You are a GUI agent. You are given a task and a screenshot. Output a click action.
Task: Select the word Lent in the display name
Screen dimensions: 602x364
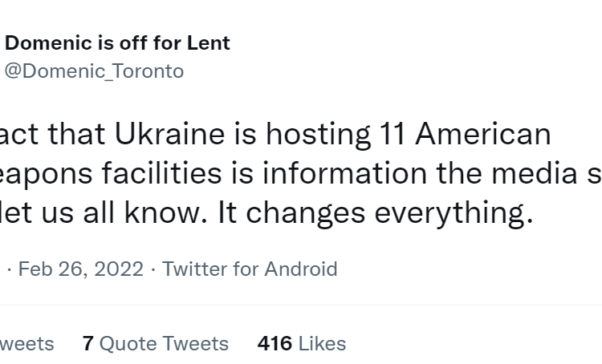pyautogui.click(x=209, y=42)
